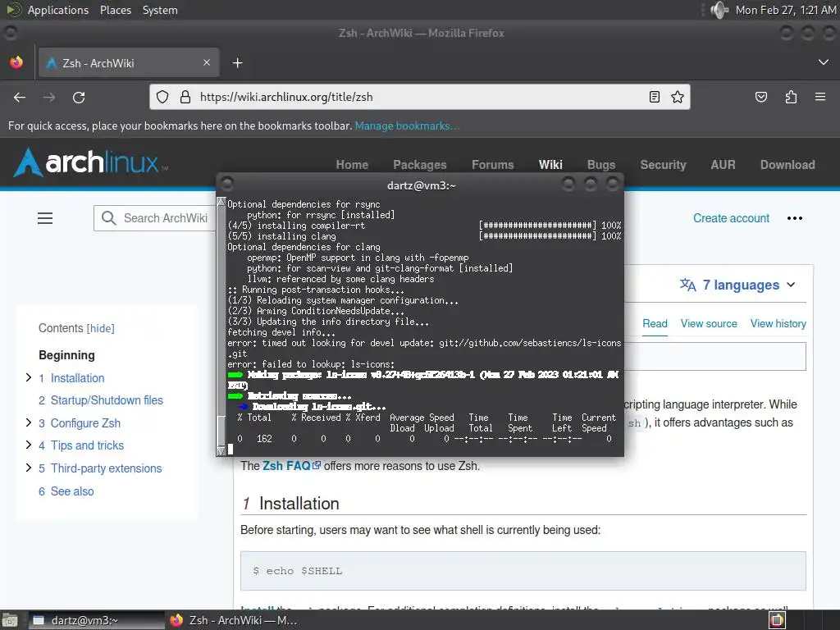This screenshot has height=630, width=840.
Task: Open the AUR nav link
Action: pyautogui.click(x=723, y=164)
